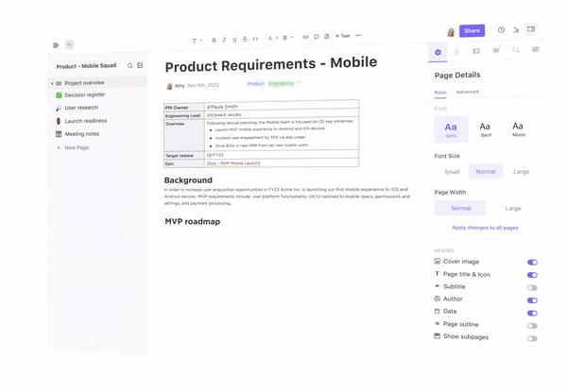567x392 pixels.
Task: Click the Epic - MVP Mobile Launch link
Action: click(x=233, y=163)
